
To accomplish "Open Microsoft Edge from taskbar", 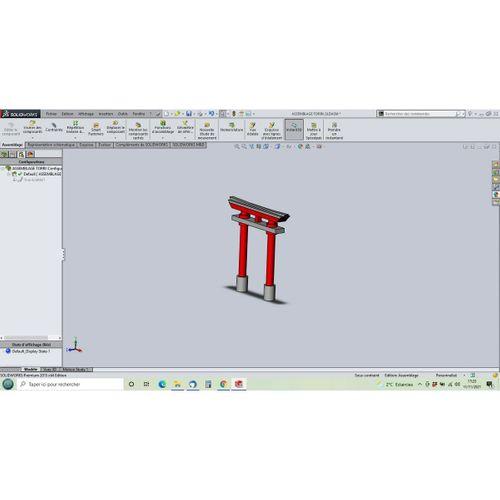I will (x=162, y=384).
